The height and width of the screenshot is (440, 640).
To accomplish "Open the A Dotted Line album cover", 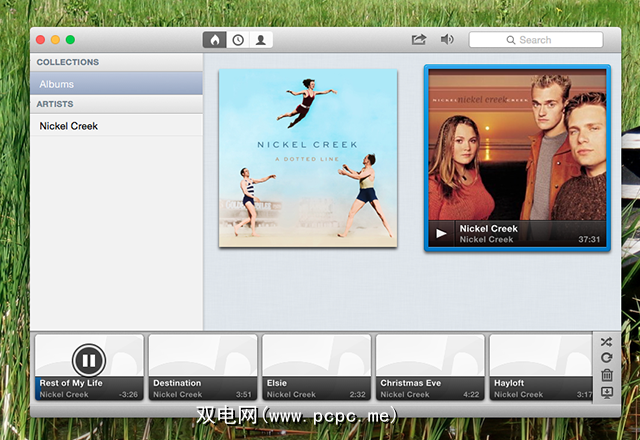I will [x=308, y=157].
